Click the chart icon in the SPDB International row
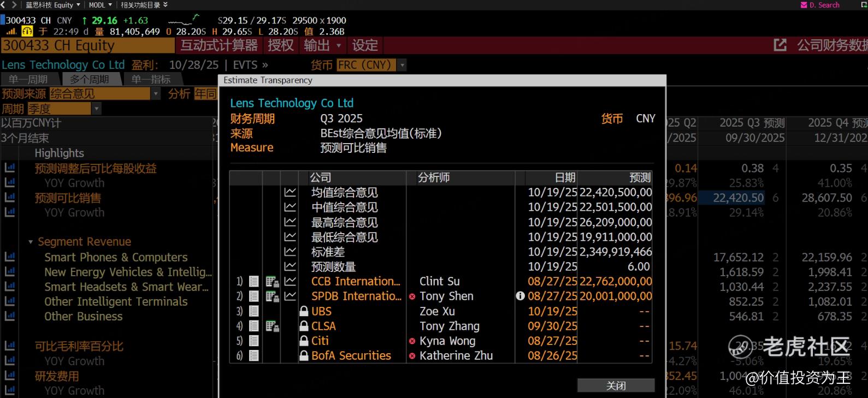 tap(290, 296)
